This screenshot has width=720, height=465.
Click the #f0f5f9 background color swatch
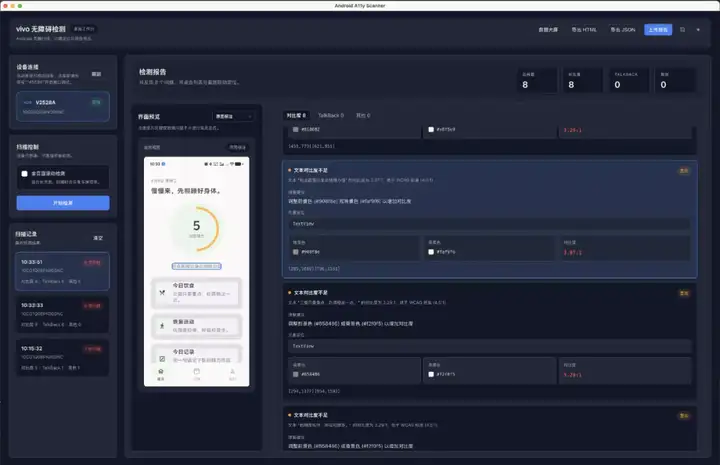click(431, 129)
